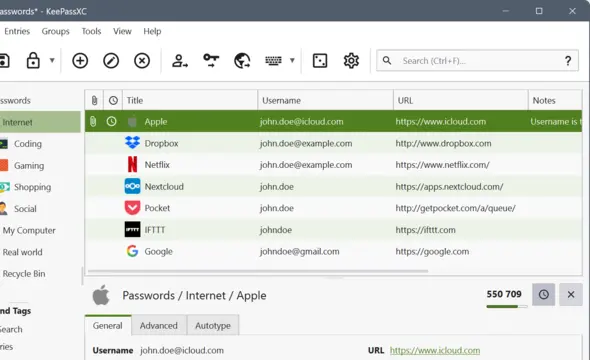Click Apple row's paperclip attachment icon
Screen dimensions: 590x360
coord(93,122)
